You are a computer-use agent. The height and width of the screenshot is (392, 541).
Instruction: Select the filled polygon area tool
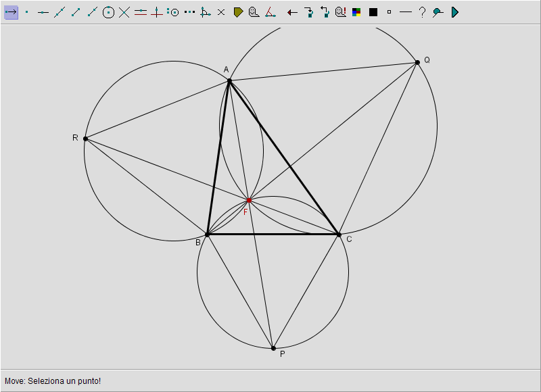(x=238, y=12)
